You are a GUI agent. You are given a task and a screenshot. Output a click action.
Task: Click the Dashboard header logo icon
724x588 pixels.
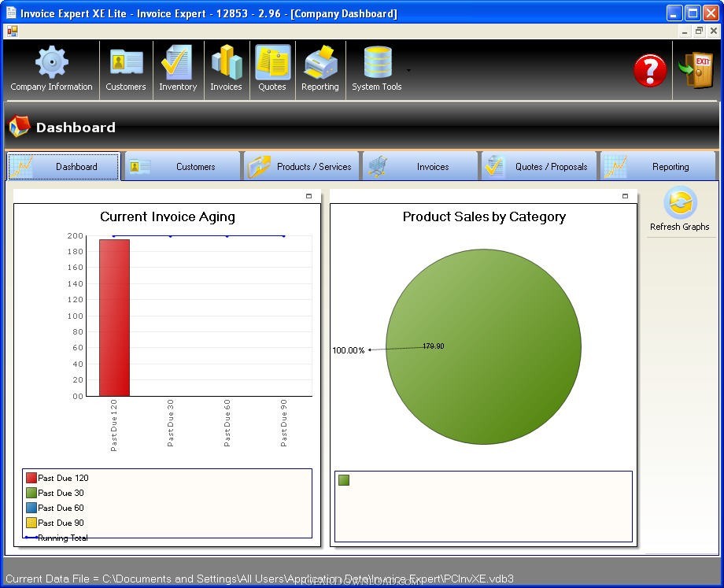pos(20,126)
